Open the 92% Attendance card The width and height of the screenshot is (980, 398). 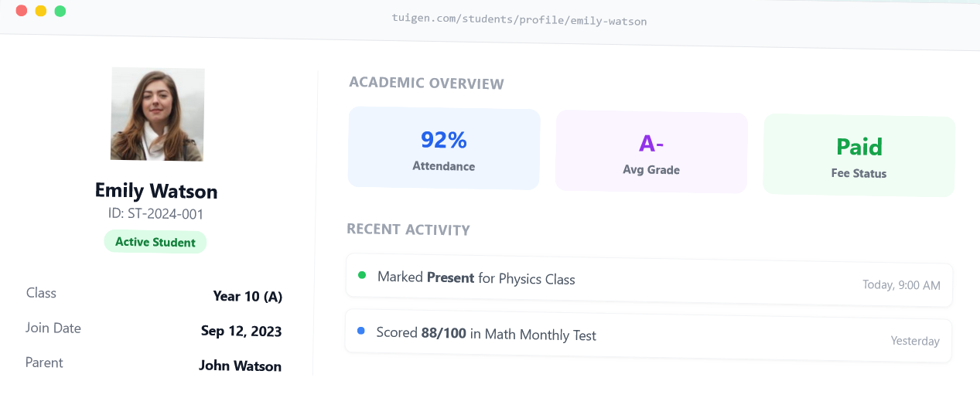click(x=444, y=148)
